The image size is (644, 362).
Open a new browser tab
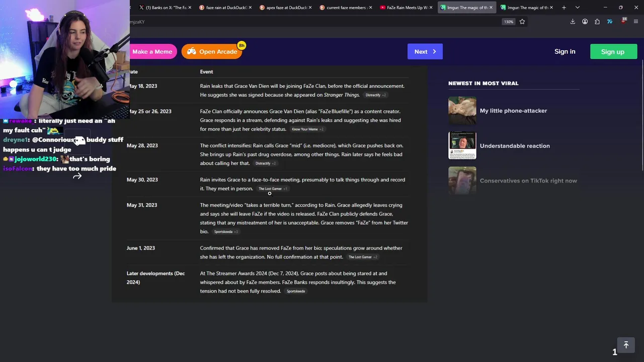click(x=564, y=8)
